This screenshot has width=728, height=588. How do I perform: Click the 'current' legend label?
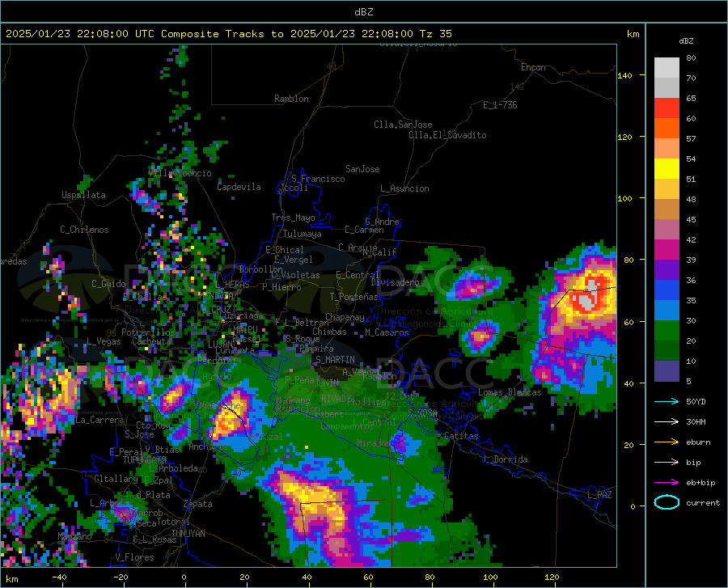coord(703,502)
